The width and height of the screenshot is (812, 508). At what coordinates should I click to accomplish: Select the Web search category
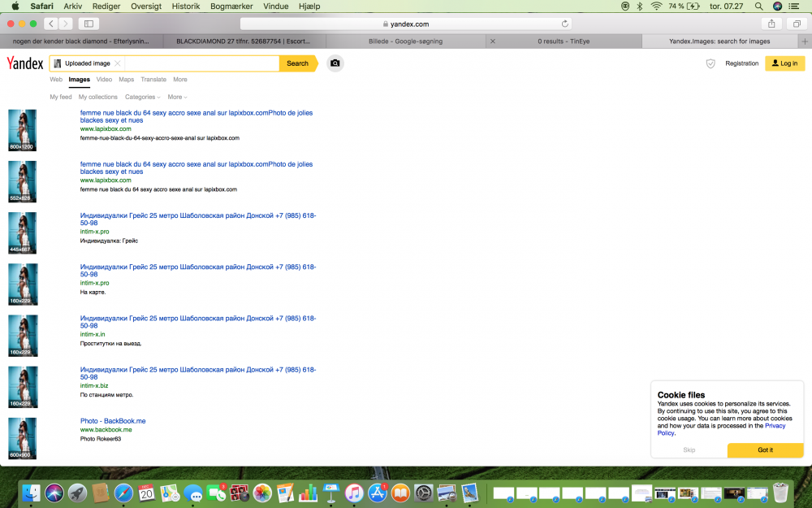tap(56, 80)
